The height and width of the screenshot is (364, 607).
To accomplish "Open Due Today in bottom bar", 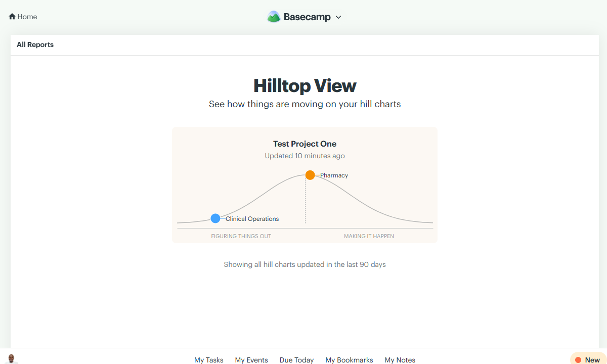I will coord(296,360).
